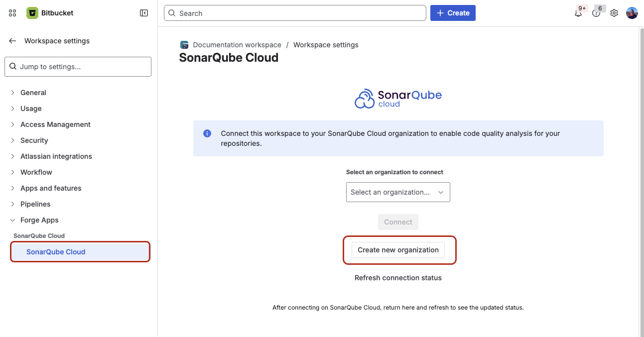The width and height of the screenshot is (644, 337).
Task: Open Documentation workspace breadcrumb link
Action: [237, 45]
